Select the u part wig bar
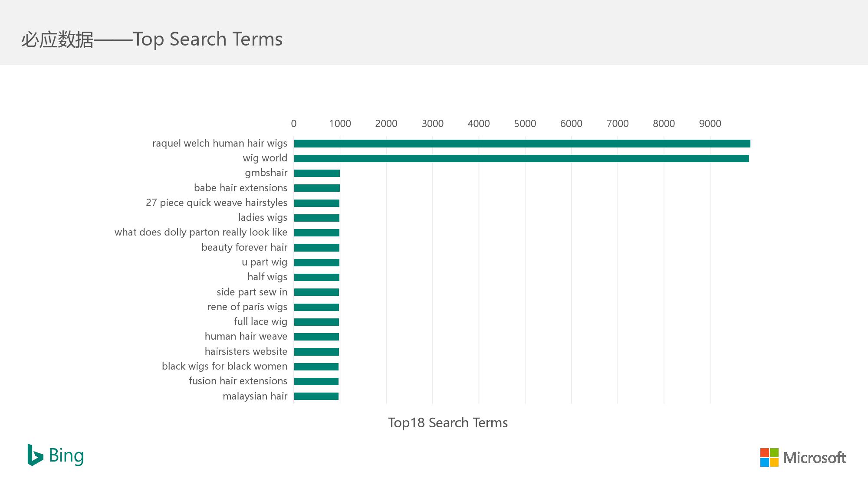The image size is (868, 488). coord(317,262)
